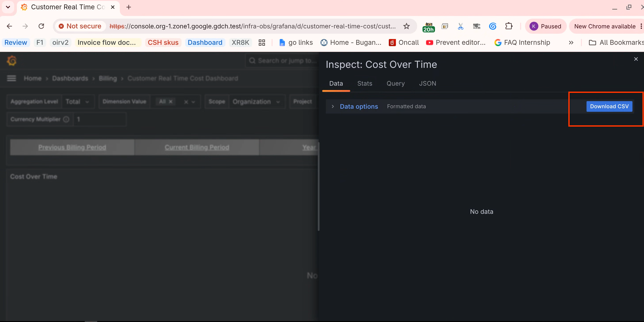Open the oirv2 bookmark
This screenshot has width=644, height=322.
coord(61,42)
